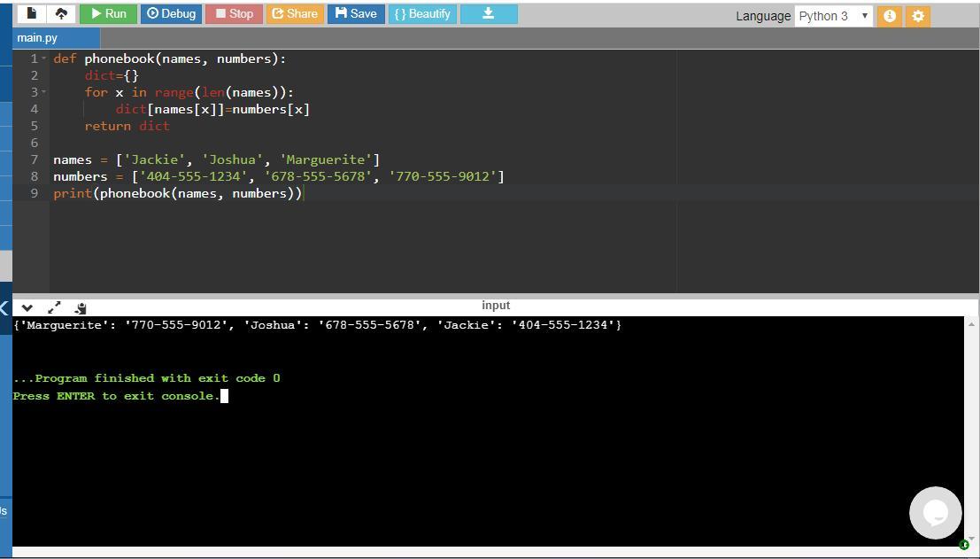Download the code with download arrow icon
This screenshot has width=980, height=559.
tap(489, 14)
